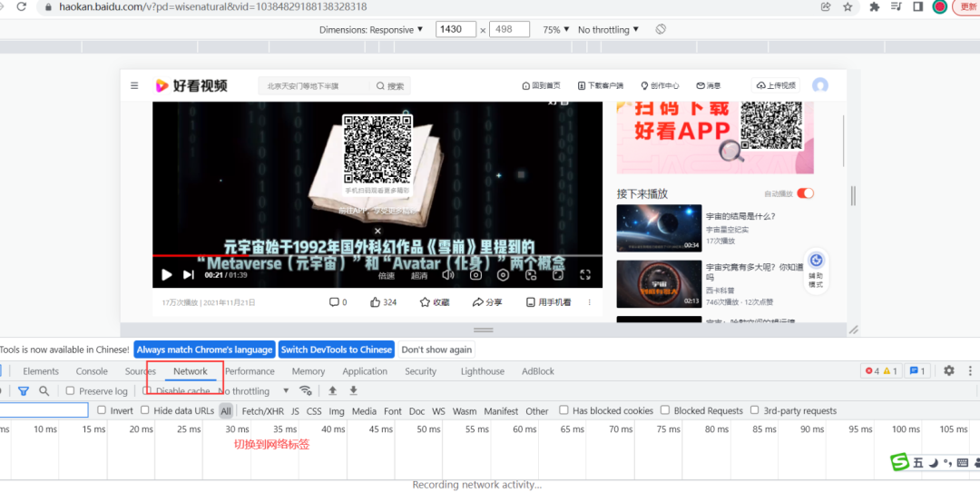Bookmark this page with the star icon
Screen dimensions: 980x493
(x=848, y=7)
